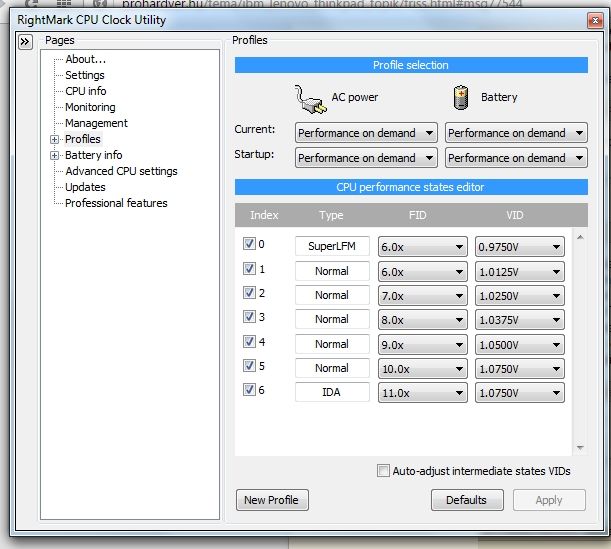Uncheck performance state index 5
Screen dimensions: 611x549
(x=249, y=366)
